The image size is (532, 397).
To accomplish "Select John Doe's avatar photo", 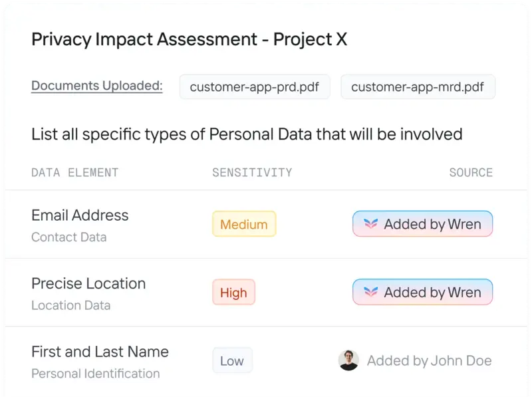I will tap(348, 360).
